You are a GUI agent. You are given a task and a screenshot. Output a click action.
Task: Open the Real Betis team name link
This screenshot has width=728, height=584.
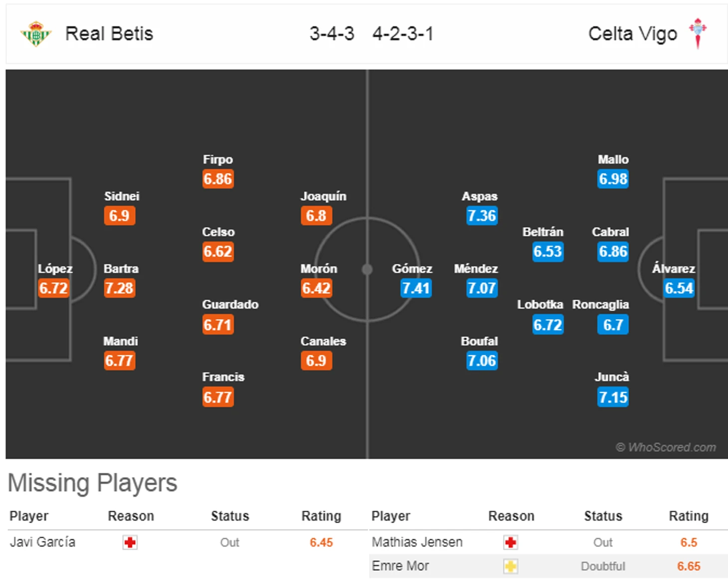coord(109,34)
